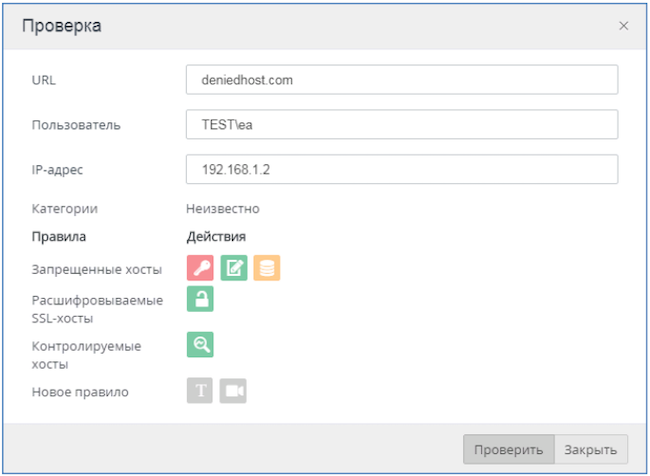
Task: Click the Контролируемые хосты rule label
Action: click(x=87, y=355)
